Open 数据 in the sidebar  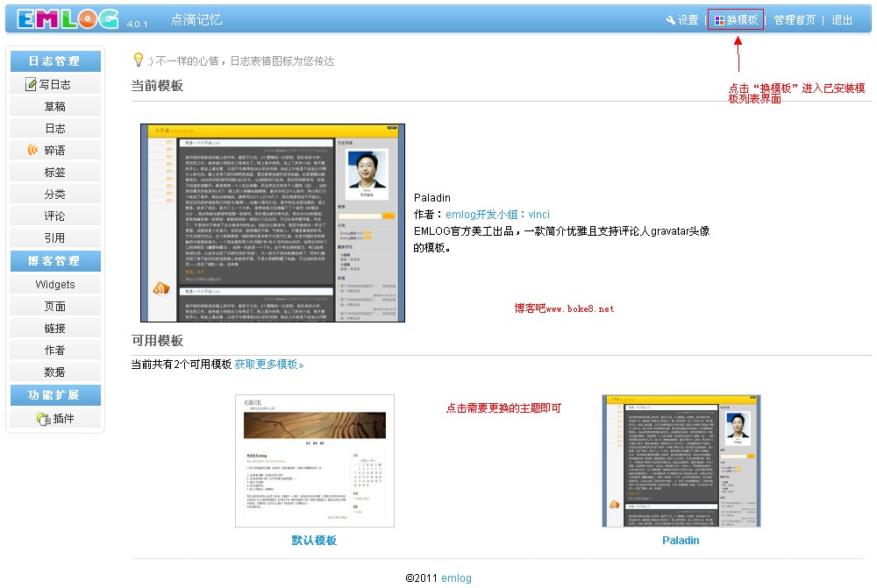(x=55, y=372)
